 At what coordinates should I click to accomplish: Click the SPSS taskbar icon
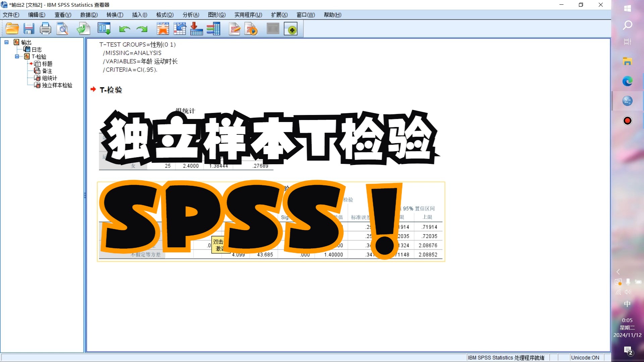627,101
